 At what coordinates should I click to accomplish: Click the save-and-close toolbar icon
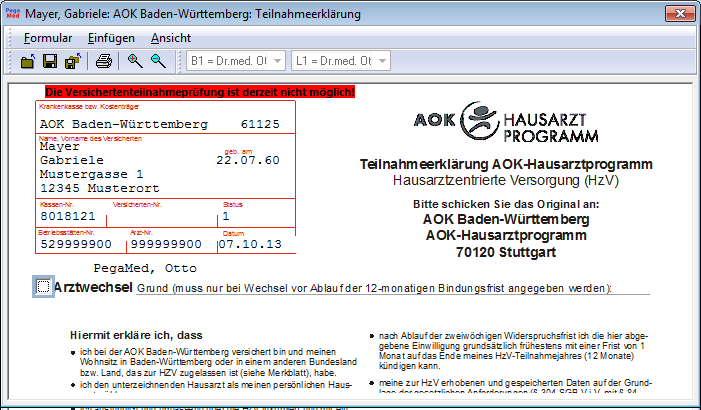coord(72,62)
